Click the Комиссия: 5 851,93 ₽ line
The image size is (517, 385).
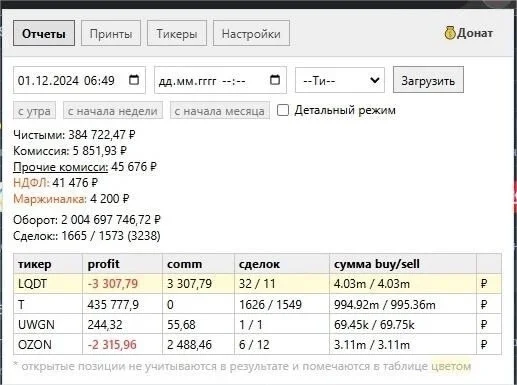click(x=70, y=151)
